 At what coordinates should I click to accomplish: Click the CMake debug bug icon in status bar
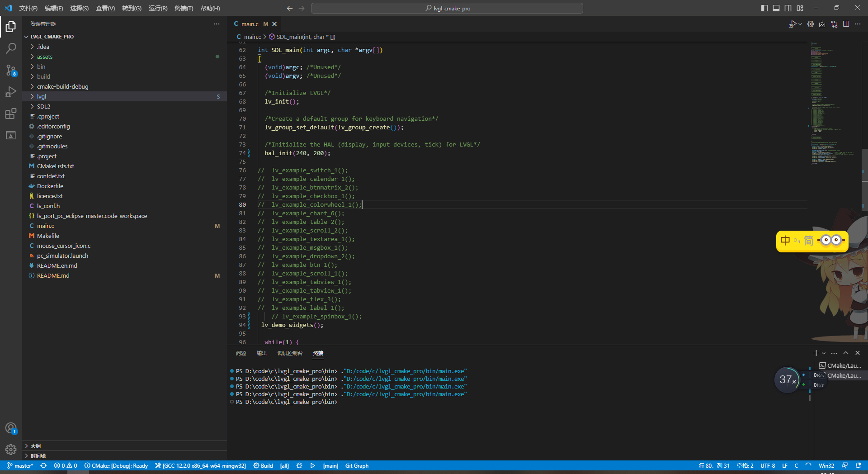pos(299,465)
